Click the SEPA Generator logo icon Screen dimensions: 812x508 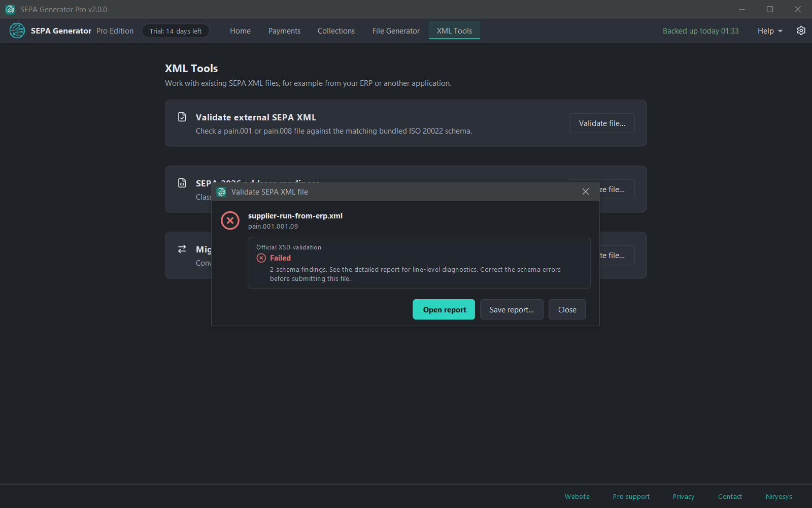pyautogui.click(x=17, y=30)
